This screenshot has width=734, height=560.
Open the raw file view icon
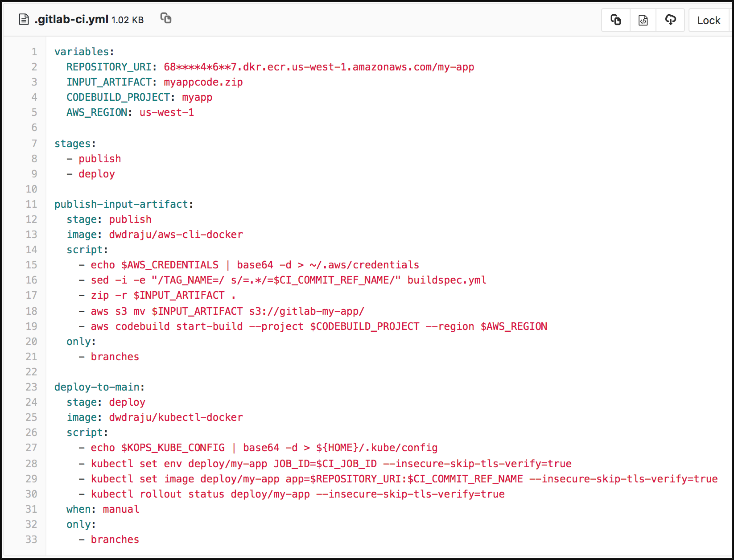click(643, 20)
